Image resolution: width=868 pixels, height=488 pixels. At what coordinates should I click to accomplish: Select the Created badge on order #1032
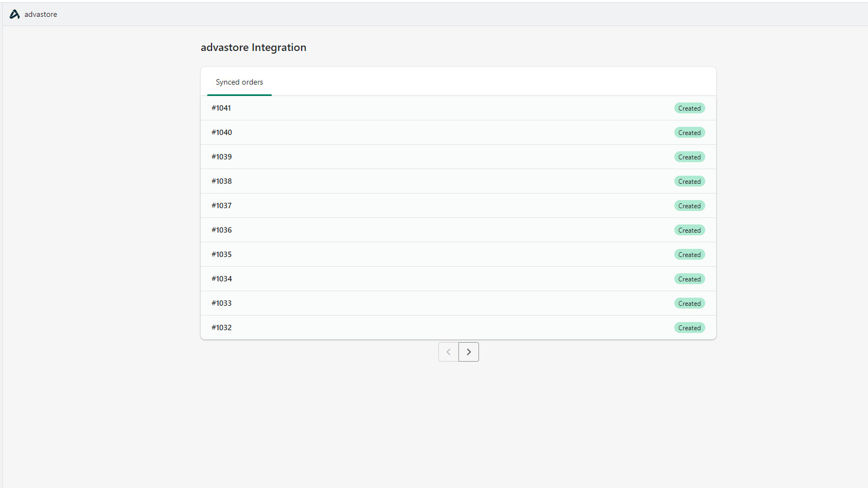tap(690, 328)
